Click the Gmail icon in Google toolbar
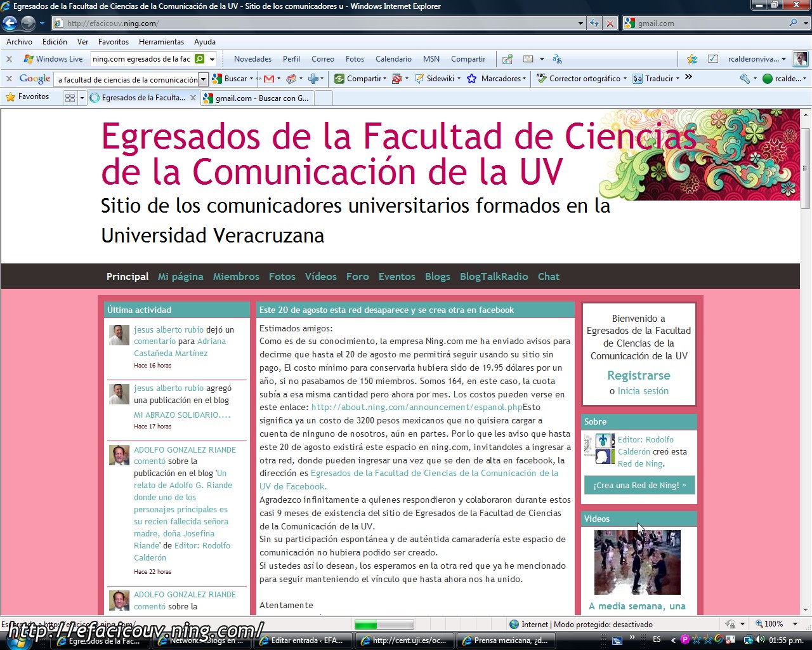 (x=269, y=79)
